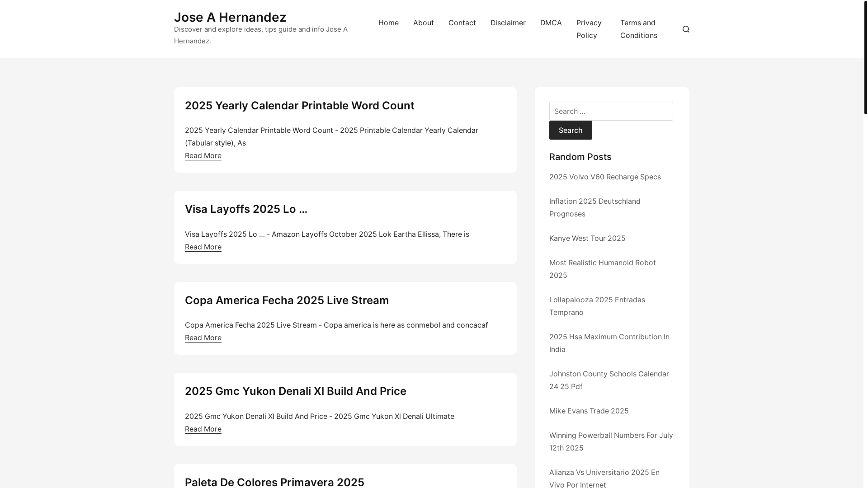Read More under Copa America post
The height and width of the screenshot is (488, 868).
(x=203, y=338)
